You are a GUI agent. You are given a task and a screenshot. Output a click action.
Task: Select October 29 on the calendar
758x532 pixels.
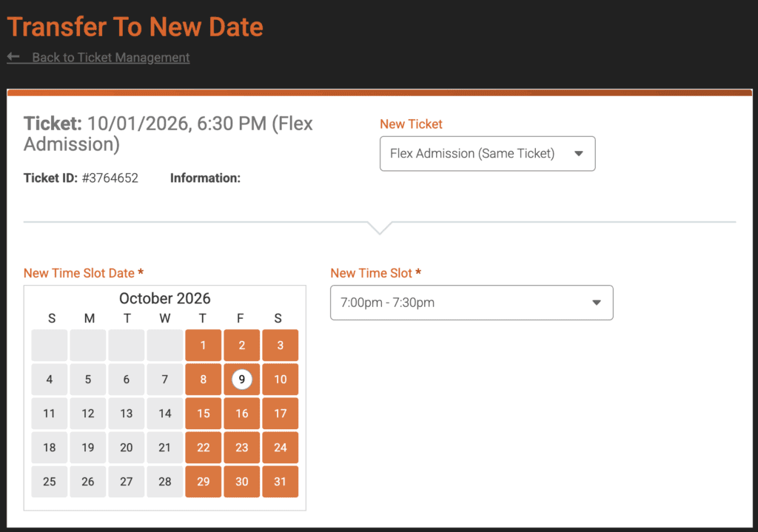point(204,482)
